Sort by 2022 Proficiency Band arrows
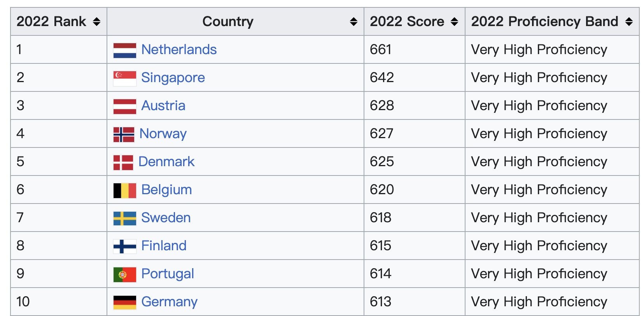Screen dimensions: 644x316 [x=629, y=22]
